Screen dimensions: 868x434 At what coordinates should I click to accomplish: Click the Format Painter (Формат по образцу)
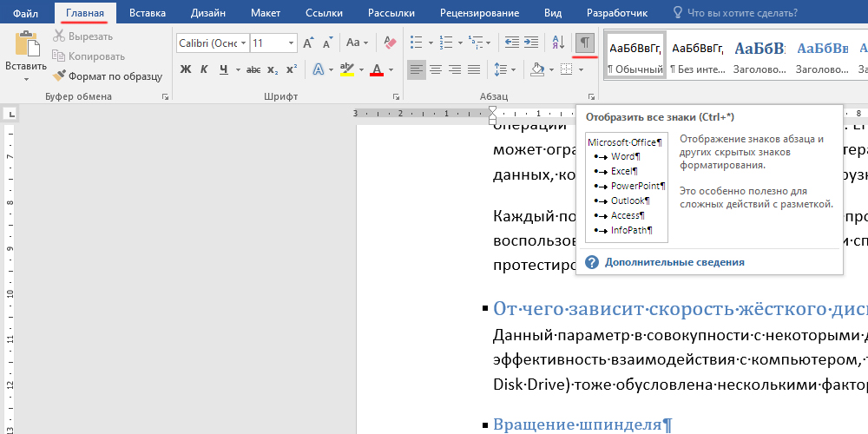pyautogui.click(x=108, y=76)
